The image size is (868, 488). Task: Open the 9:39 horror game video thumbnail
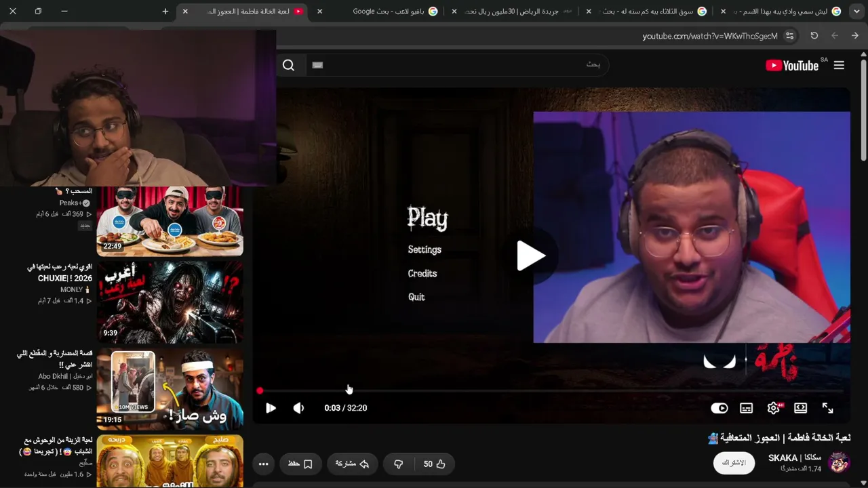[x=170, y=302]
